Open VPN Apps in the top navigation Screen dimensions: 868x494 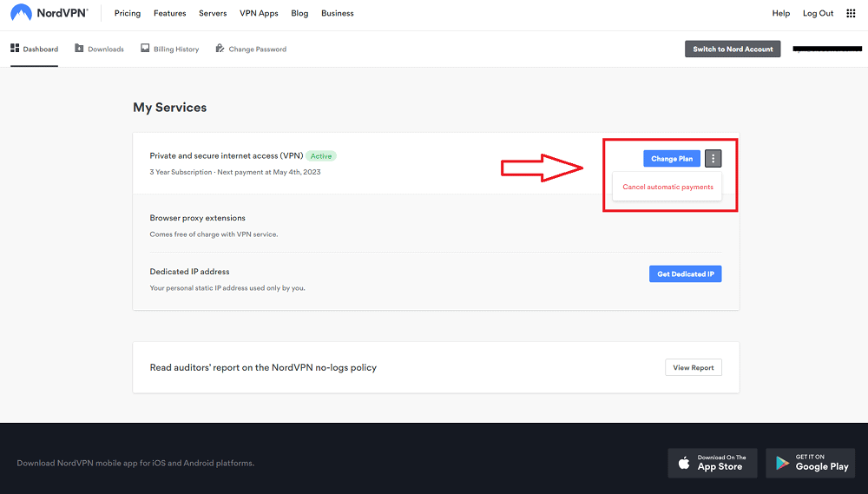tap(259, 13)
